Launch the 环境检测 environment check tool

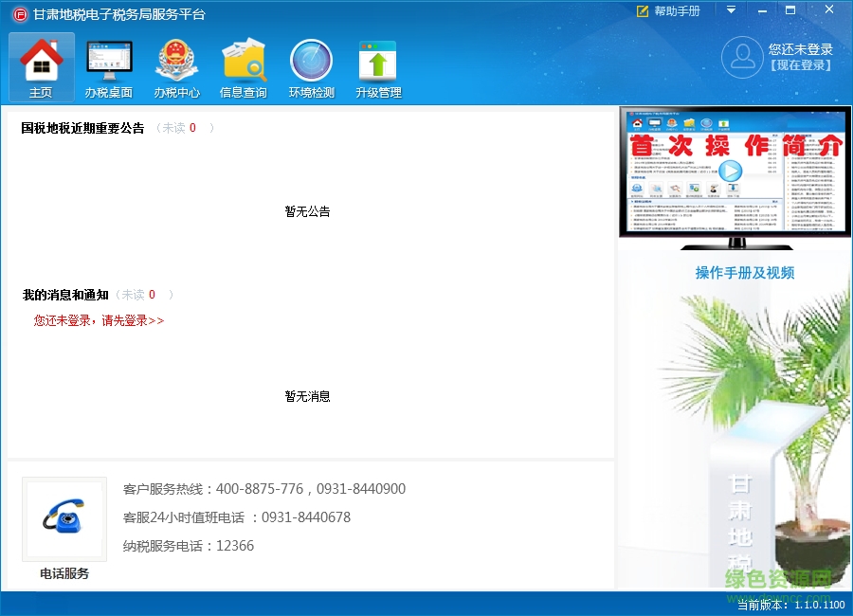tap(311, 66)
